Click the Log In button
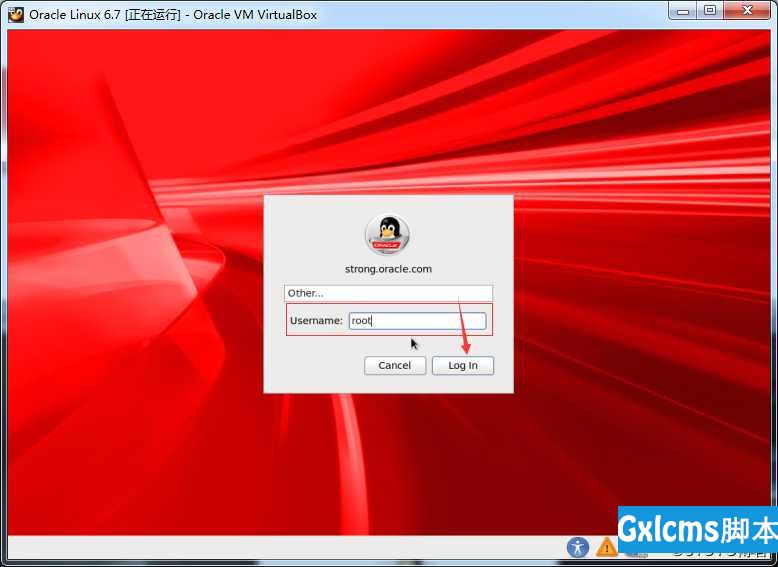The height and width of the screenshot is (567, 778). tap(462, 366)
